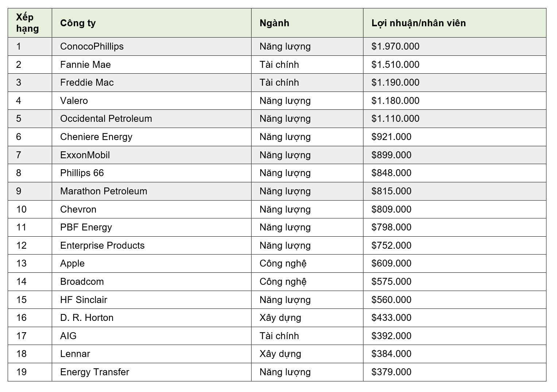Viewport: 557px width, 392px height.
Task: Select the Cheniere Energy row name
Action: [96, 137]
